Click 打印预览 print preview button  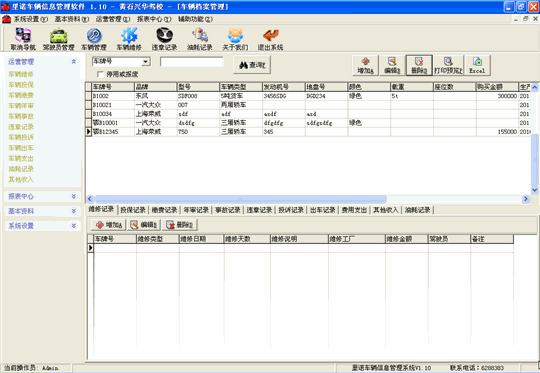coord(448,65)
